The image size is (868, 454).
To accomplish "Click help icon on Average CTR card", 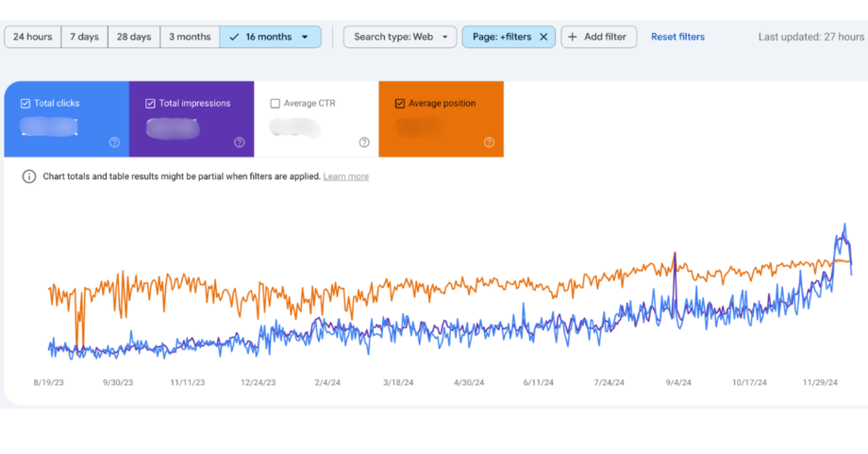I will [x=364, y=143].
